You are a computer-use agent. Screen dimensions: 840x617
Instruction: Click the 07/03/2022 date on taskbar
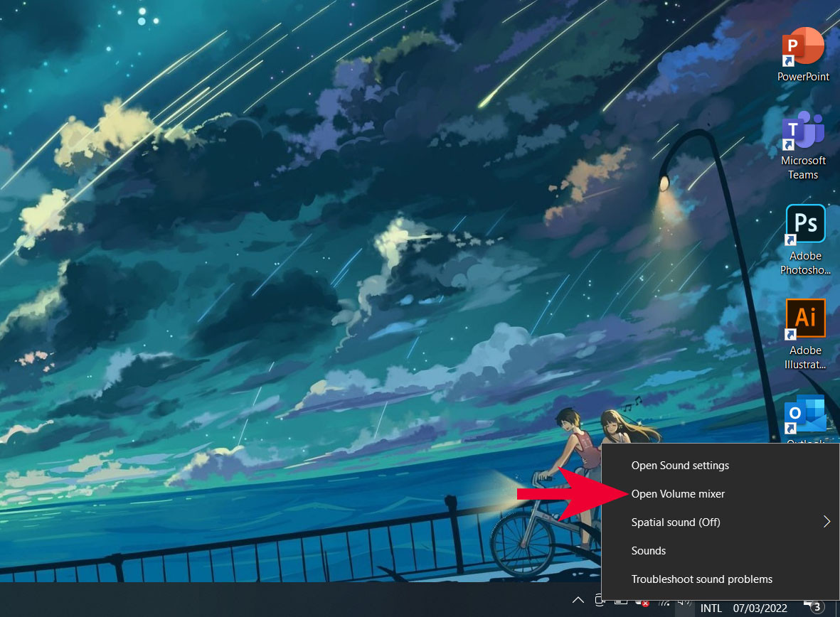tap(760, 608)
